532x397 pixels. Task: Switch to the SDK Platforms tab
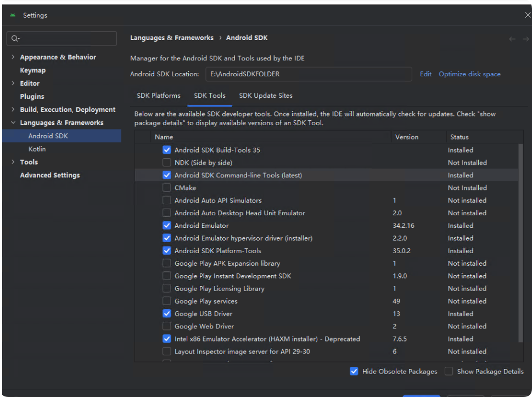tap(159, 96)
